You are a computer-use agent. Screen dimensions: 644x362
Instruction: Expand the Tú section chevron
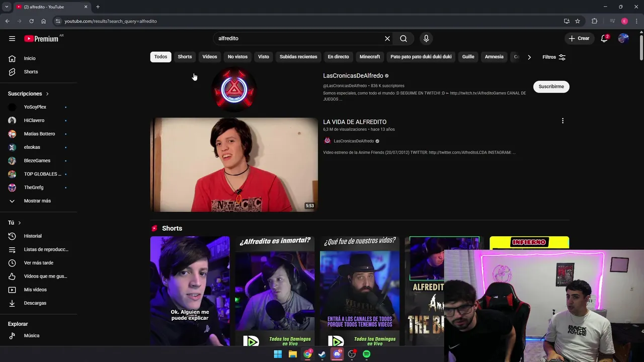(20, 223)
